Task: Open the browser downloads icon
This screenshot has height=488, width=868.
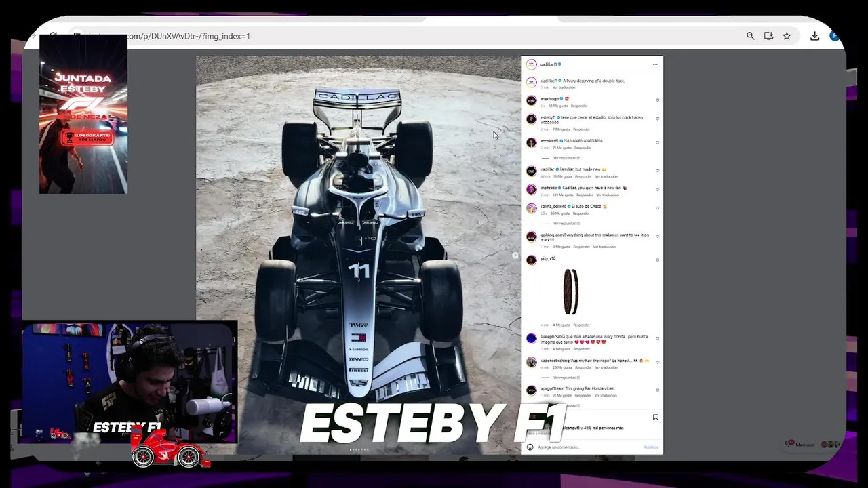Action: [x=814, y=36]
